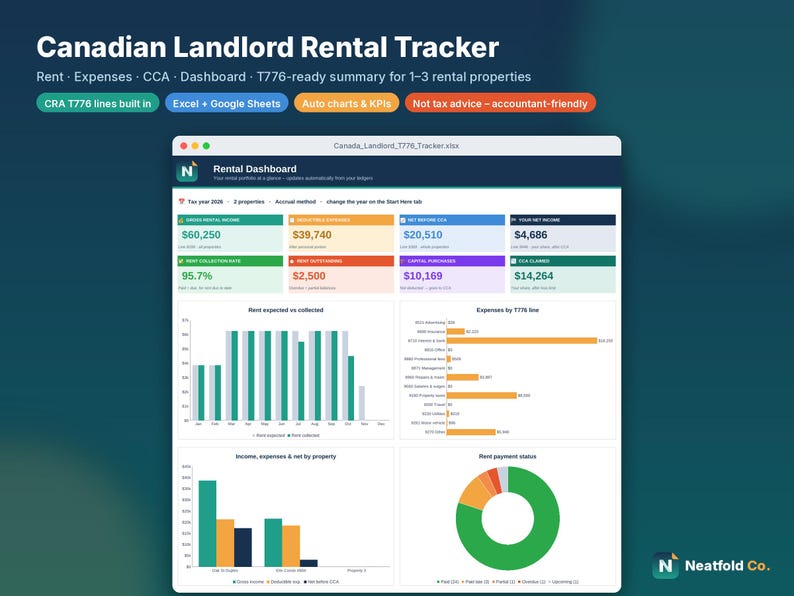Click the Neatfold Co. brand logo

tap(711, 565)
